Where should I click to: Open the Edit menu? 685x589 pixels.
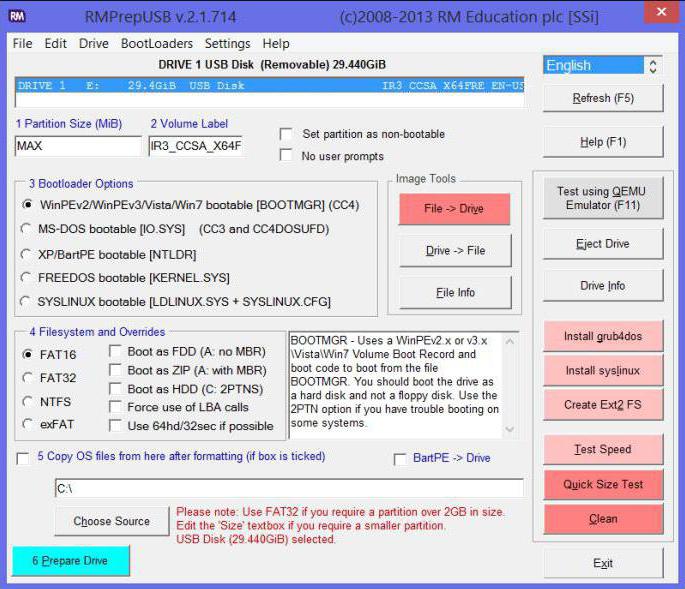coord(55,44)
